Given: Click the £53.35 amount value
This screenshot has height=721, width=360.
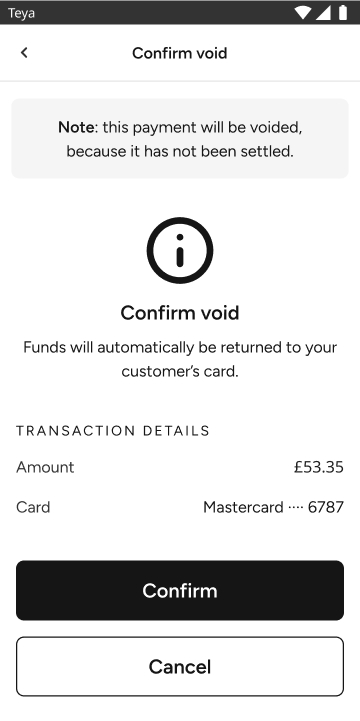Looking at the screenshot, I should coord(319,467).
